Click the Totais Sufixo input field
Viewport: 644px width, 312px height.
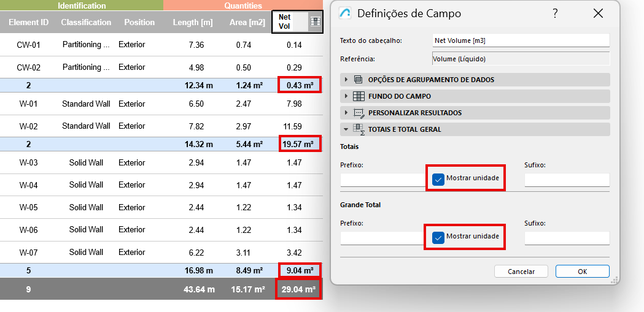click(x=567, y=180)
